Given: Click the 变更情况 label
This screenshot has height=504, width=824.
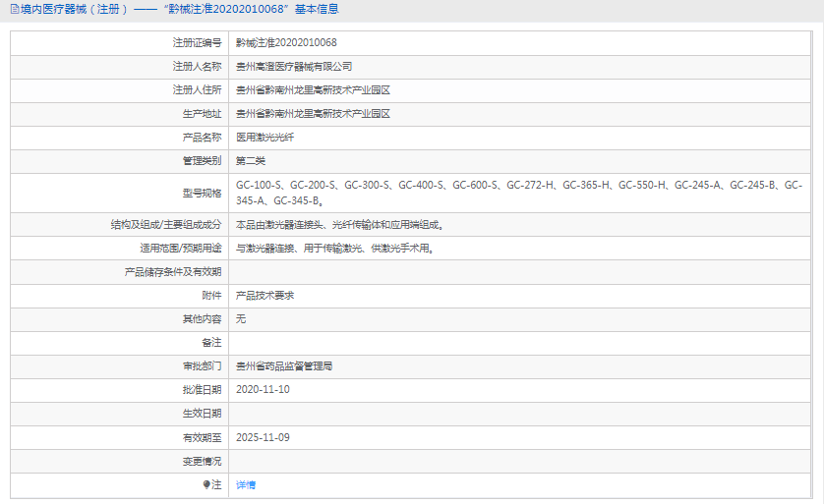Looking at the screenshot, I should click(202, 462).
